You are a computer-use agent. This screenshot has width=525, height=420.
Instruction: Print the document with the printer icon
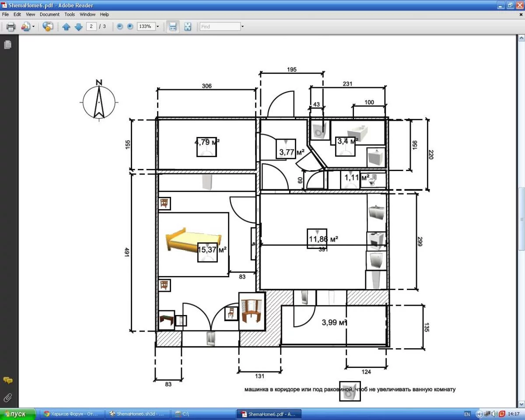click(x=11, y=27)
